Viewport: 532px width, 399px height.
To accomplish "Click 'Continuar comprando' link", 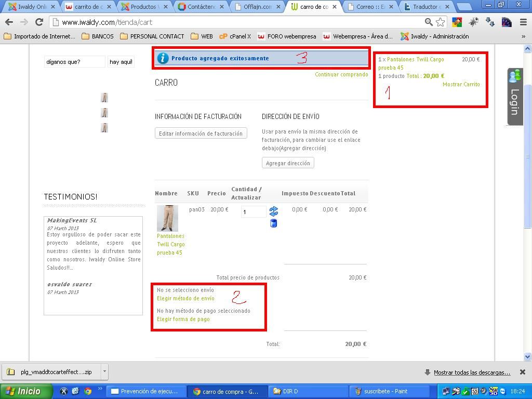I will (341, 74).
